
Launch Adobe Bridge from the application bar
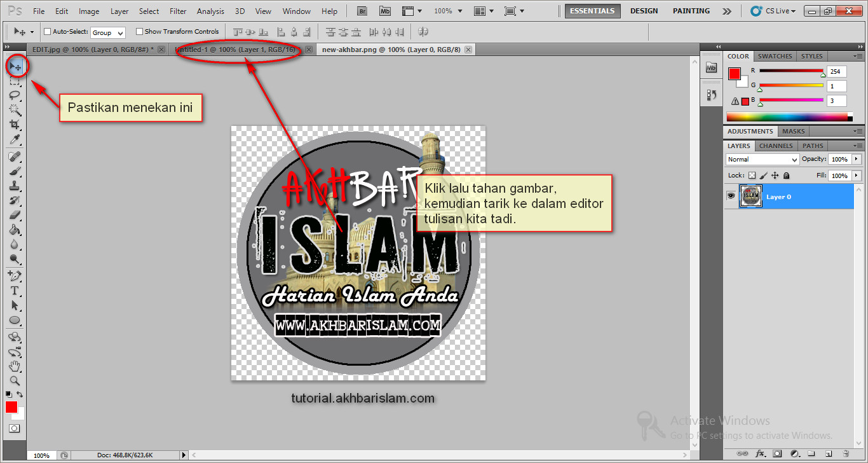(x=362, y=11)
